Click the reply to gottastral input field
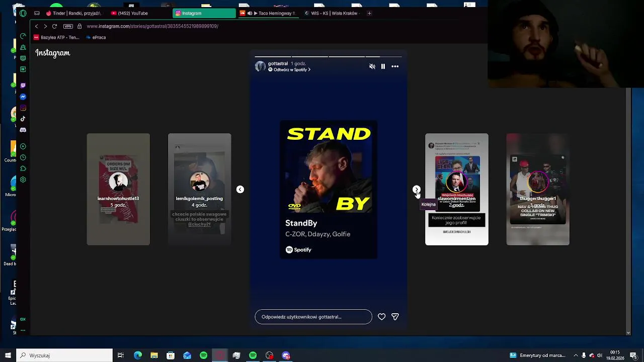This screenshot has width=644, height=362. point(313,317)
